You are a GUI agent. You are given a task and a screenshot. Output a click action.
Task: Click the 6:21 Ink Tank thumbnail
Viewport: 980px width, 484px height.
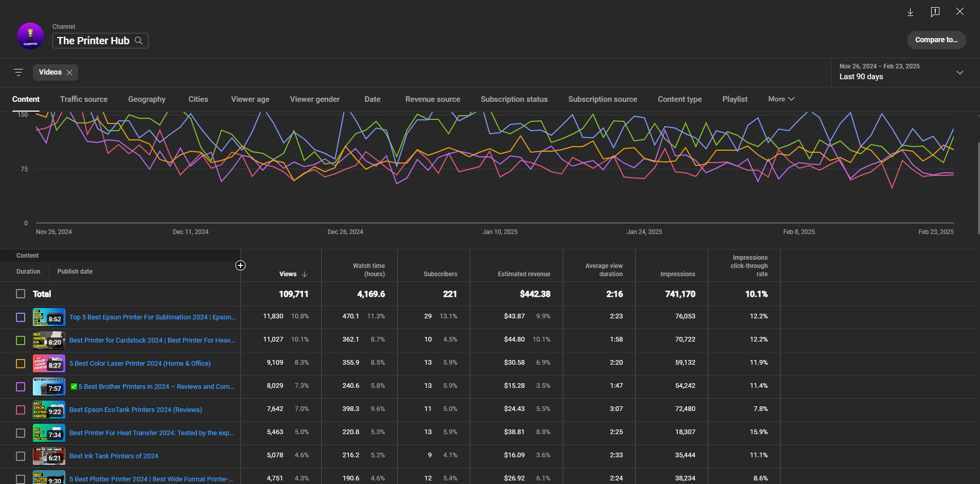pyautogui.click(x=49, y=456)
